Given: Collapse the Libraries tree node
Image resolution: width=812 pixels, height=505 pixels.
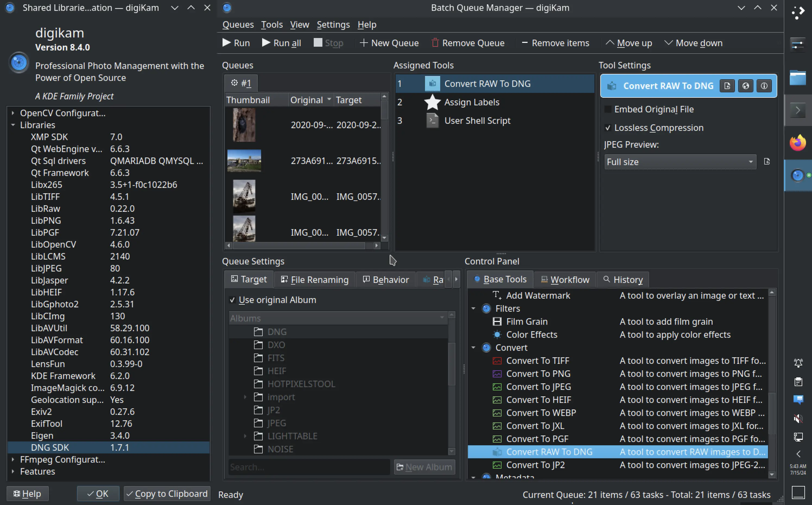Looking at the screenshot, I should (13, 125).
